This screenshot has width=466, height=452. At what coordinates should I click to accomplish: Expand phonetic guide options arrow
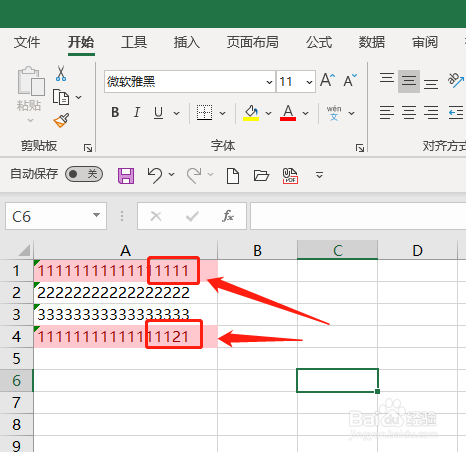click(x=351, y=113)
